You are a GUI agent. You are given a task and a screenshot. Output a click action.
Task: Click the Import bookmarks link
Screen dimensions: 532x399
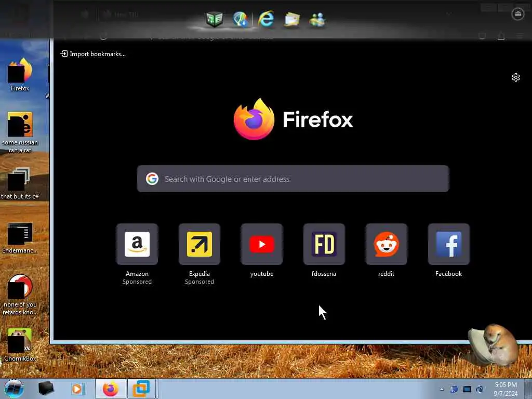[93, 54]
